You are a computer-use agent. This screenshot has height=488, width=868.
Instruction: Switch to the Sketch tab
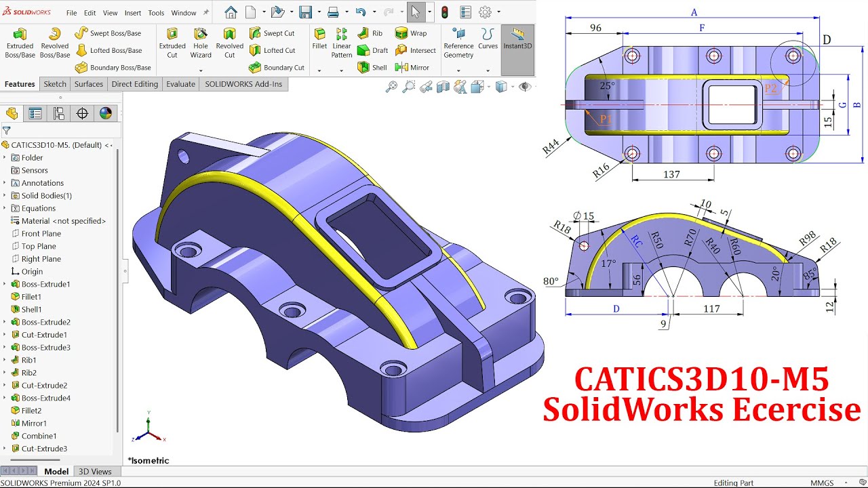pos(55,84)
